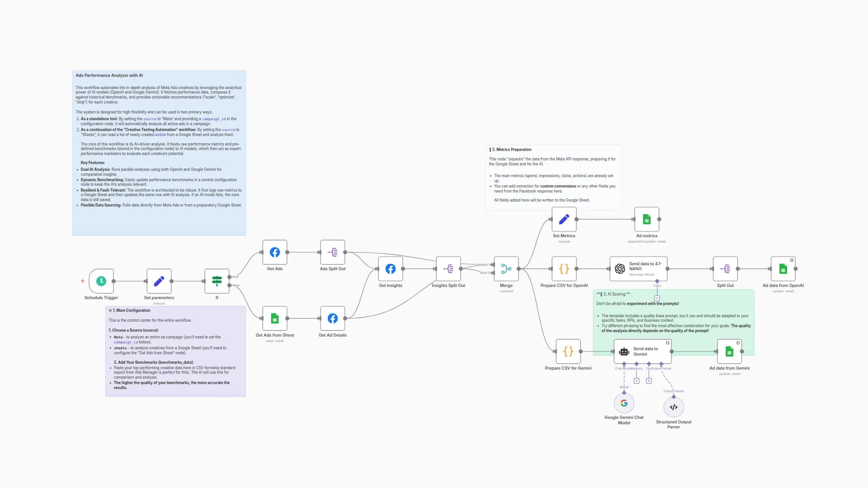Viewport: 868px width, 488px height.
Task: Select the Get Insights node
Action: coord(390,268)
